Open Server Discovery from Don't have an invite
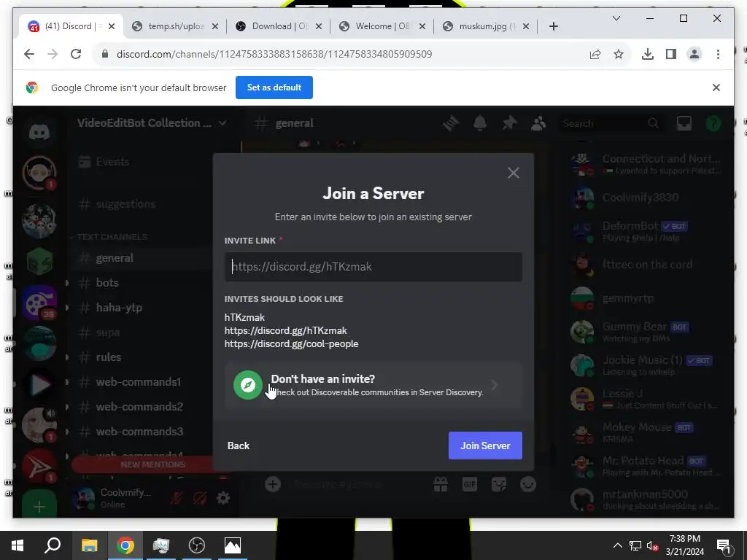The width and height of the screenshot is (747, 560). pos(373,385)
